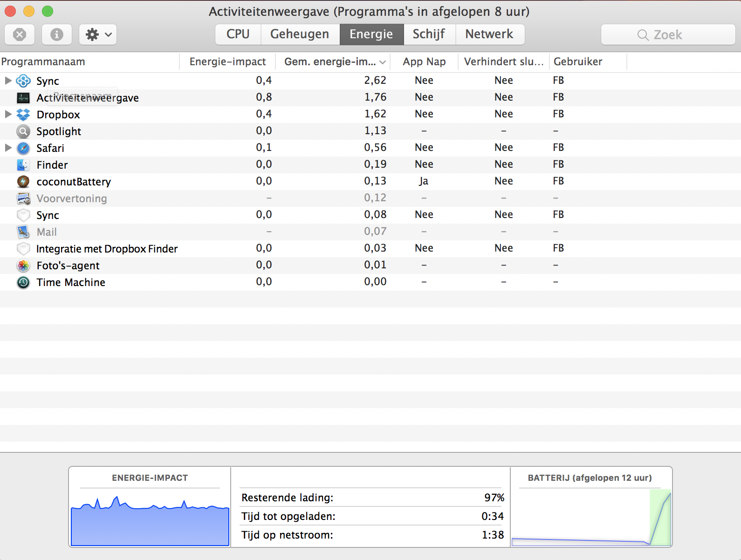Click the blue Sync app icon
741x560 pixels.
[23, 81]
